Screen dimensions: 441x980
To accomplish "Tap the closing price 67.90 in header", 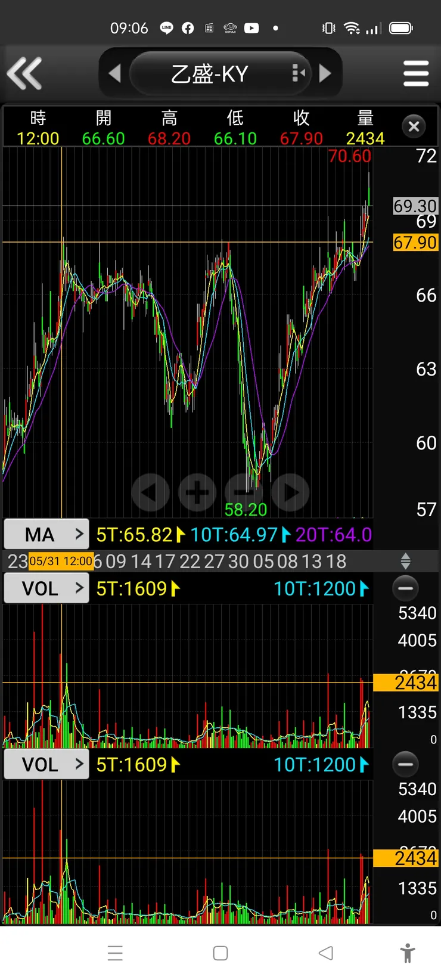I will coord(302,138).
